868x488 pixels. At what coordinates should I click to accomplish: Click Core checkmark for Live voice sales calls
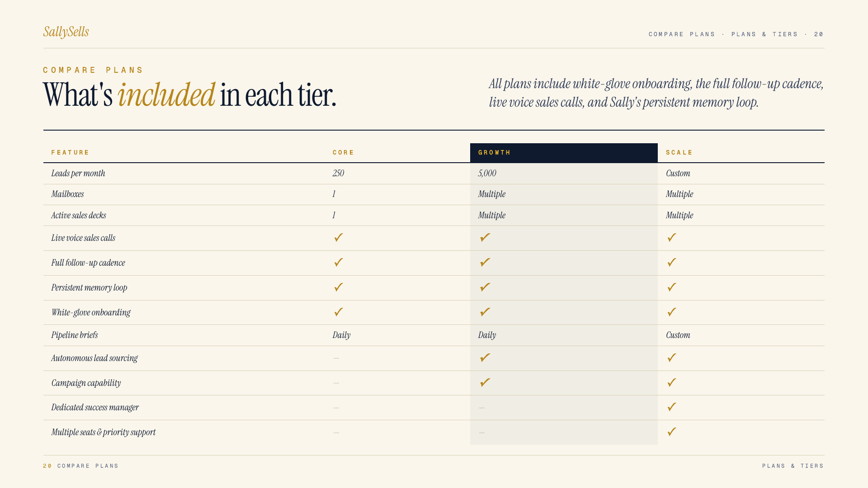click(x=339, y=238)
